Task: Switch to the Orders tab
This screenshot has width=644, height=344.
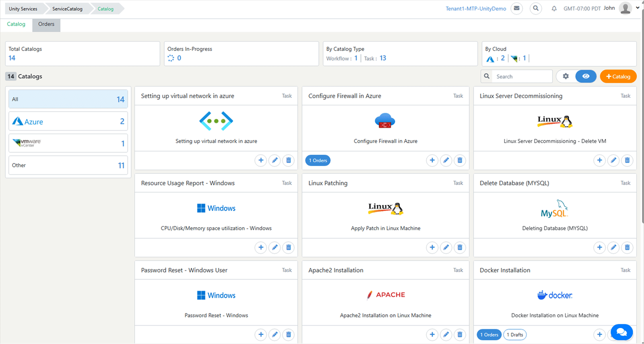Action: [x=46, y=24]
